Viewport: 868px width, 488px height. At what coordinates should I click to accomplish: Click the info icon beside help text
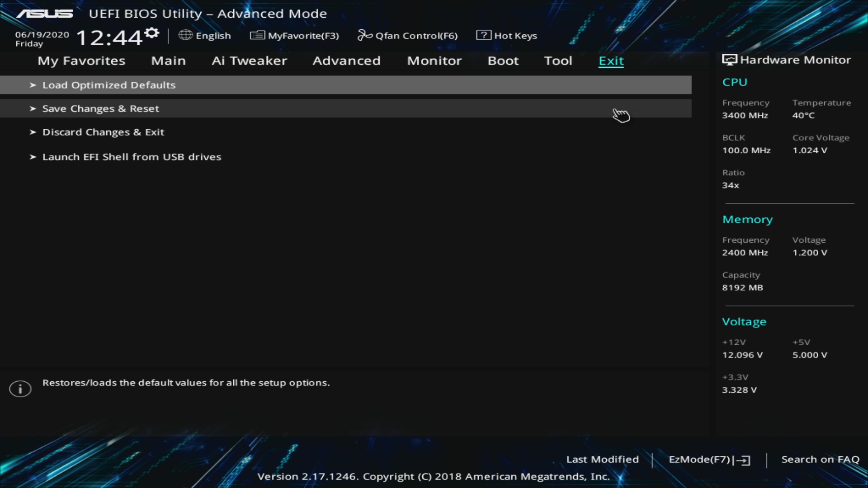tap(20, 389)
